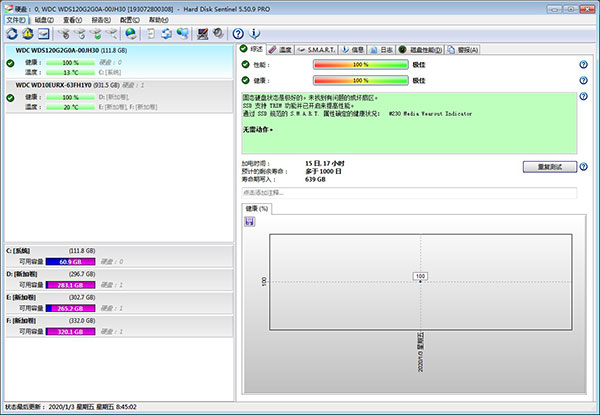This screenshot has width=600, height=415.
Task: Click the blue question mark help toolbar icon
Action: pos(237,33)
